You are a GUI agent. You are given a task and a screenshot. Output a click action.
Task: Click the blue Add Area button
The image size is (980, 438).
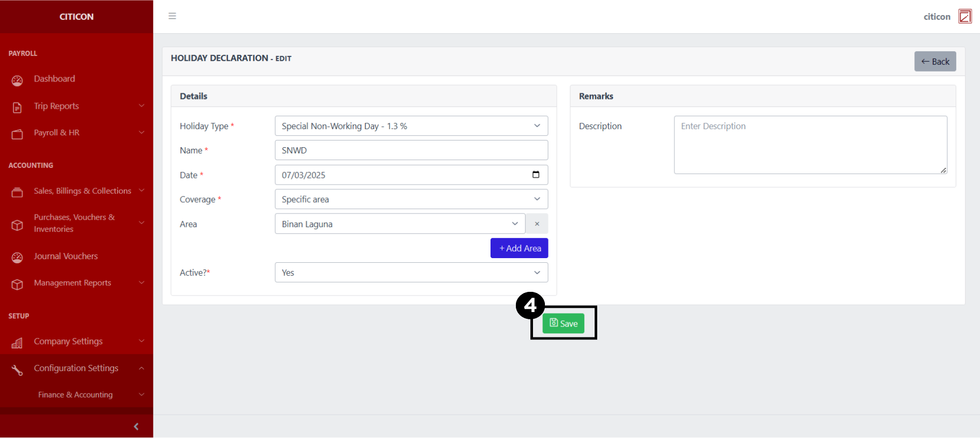tap(519, 248)
